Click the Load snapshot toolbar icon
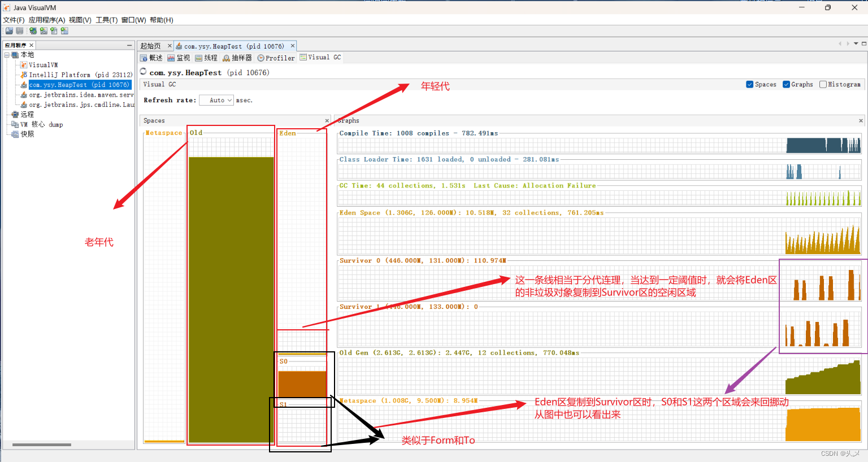The image size is (868, 462). coord(9,31)
